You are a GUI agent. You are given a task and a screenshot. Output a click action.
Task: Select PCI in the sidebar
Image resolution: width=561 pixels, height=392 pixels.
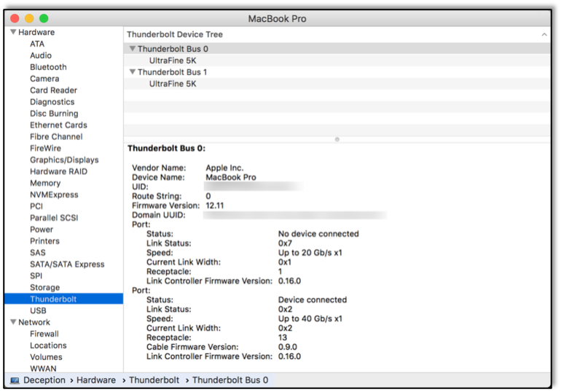point(36,206)
